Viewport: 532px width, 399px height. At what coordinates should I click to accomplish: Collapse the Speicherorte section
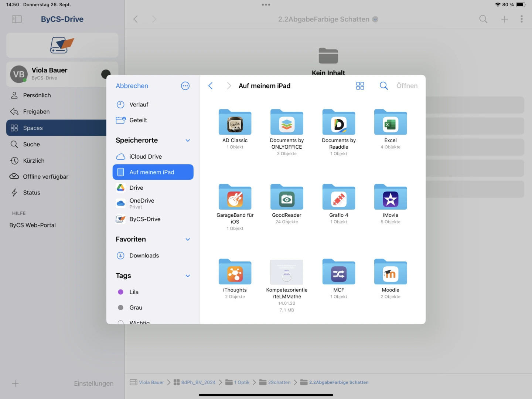tap(188, 141)
